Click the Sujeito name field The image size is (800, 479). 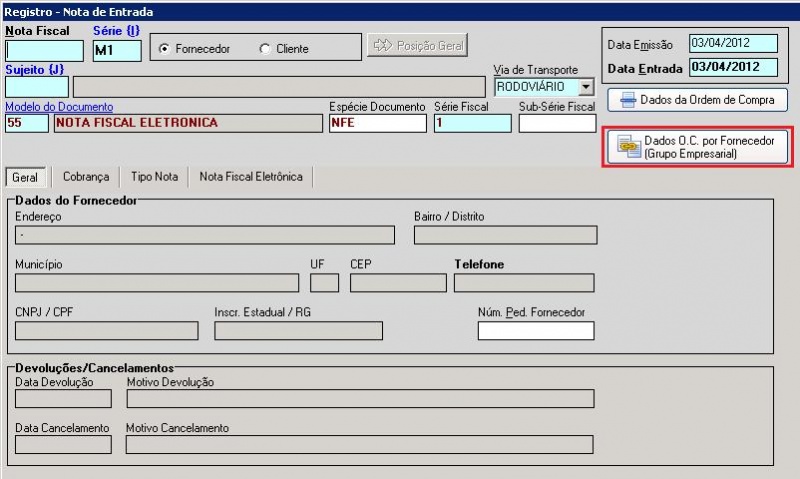[x=279, y=87]
